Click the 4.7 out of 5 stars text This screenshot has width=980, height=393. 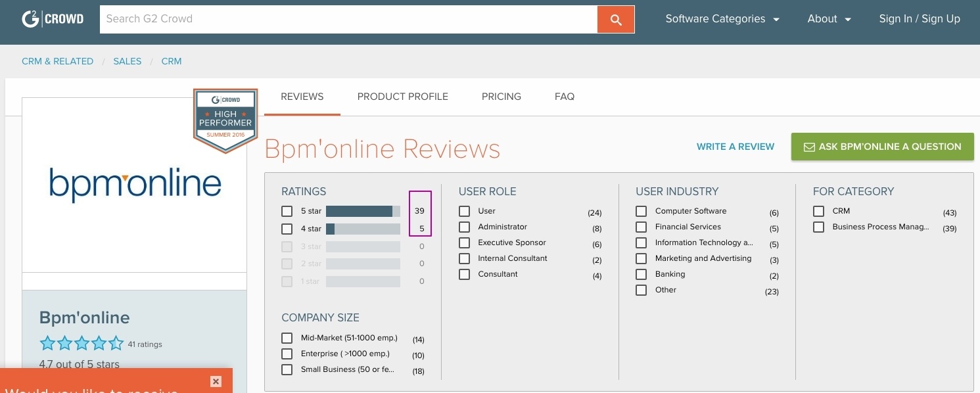coord(80,364)
